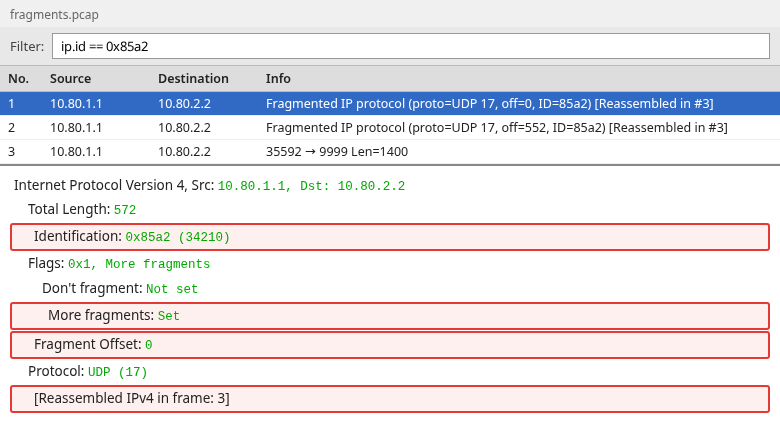Select the Identification: 0x85a2 field
The width and height of the screenshot is (780, 422).
pos(390,237)
